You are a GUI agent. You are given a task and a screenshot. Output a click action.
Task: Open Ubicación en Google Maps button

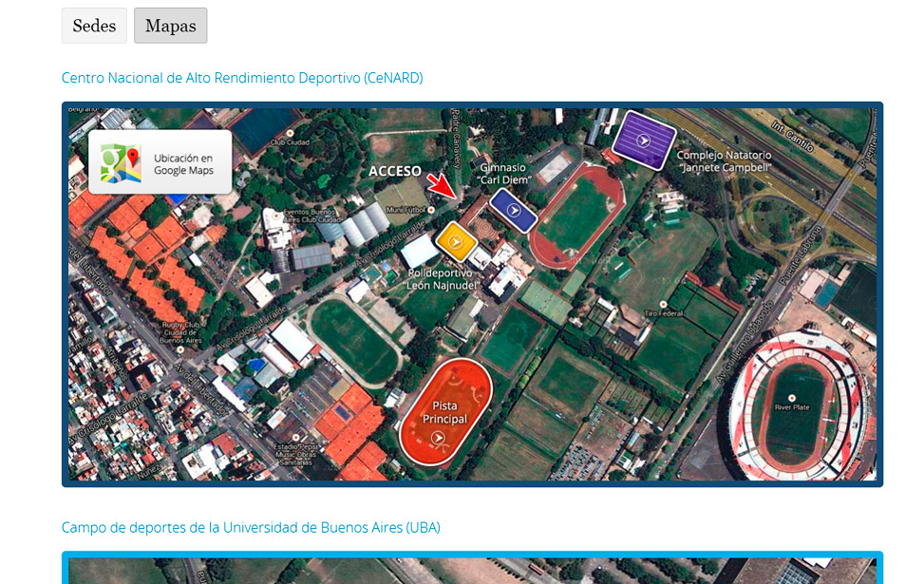point(160,162)
